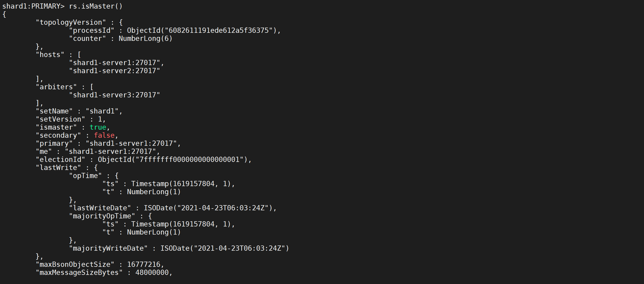Click the shard1-server3:27017 arbiter entry
This screenshot has width=644, height=284.
[x=115, y=95]
